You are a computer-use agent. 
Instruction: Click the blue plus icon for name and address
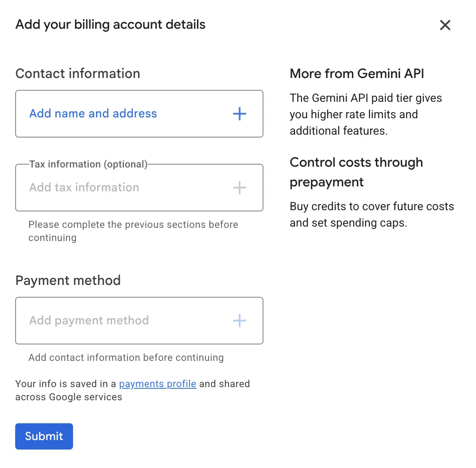pyautogui.click(x=240, y=114)
